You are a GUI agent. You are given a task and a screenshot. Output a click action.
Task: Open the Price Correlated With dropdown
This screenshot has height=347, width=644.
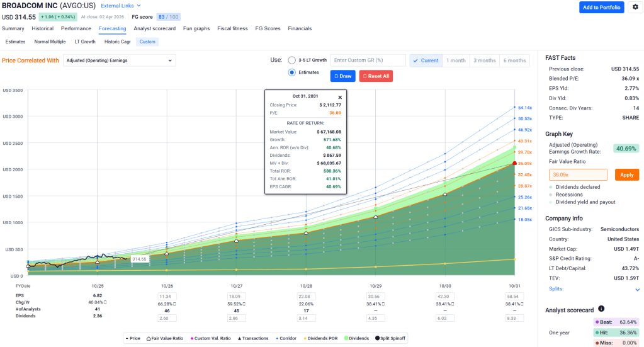pyautogui.click(x=119, y=60)
